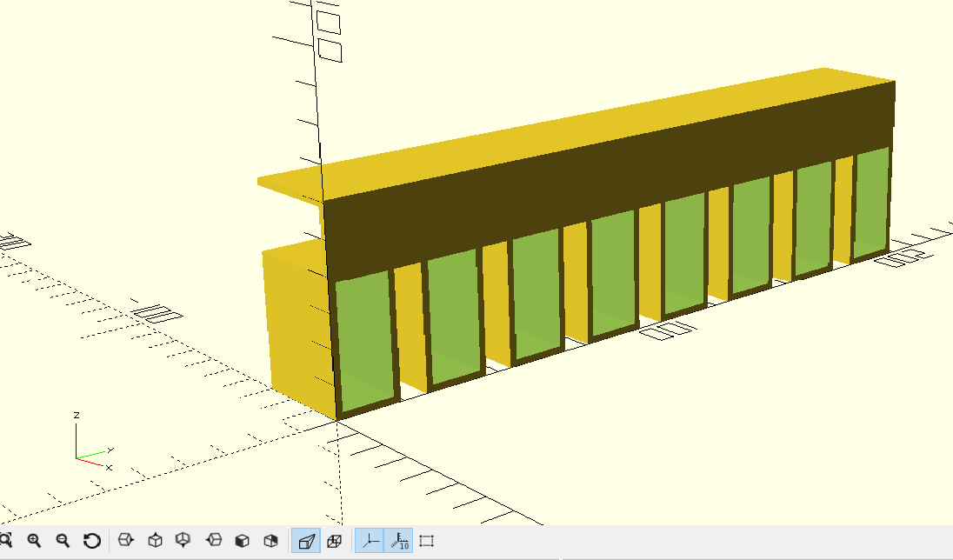Toggle the scale markers button
Viewport: 953px width, 560px height.
(399, 541)
